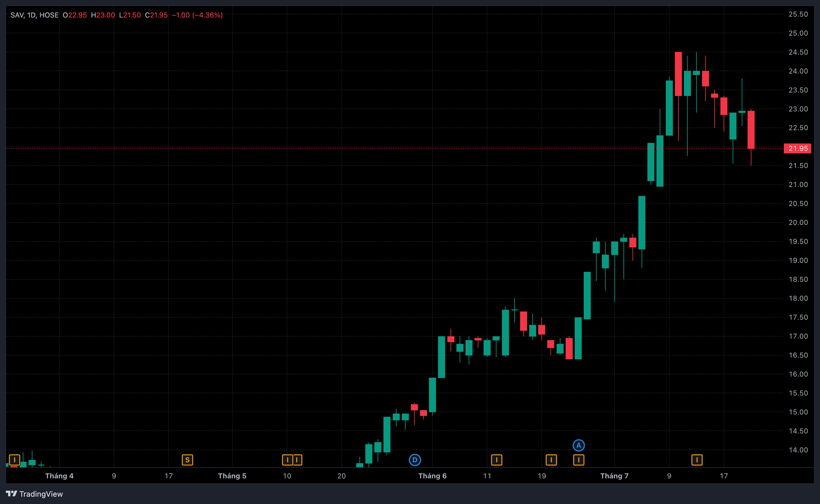
Task: Click the 25.50 price axis label
Action: [798, 14]
